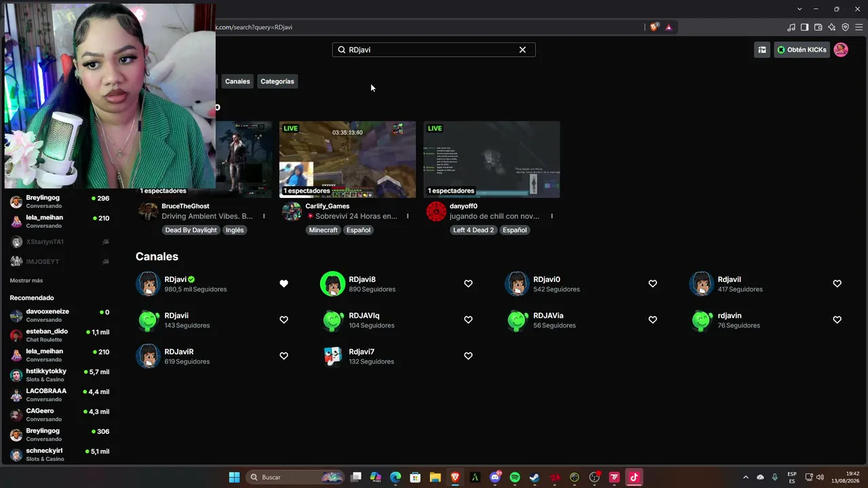Open IMJOSEYT offline channel in sidebar
868x488 pixels.
point(60,262)
